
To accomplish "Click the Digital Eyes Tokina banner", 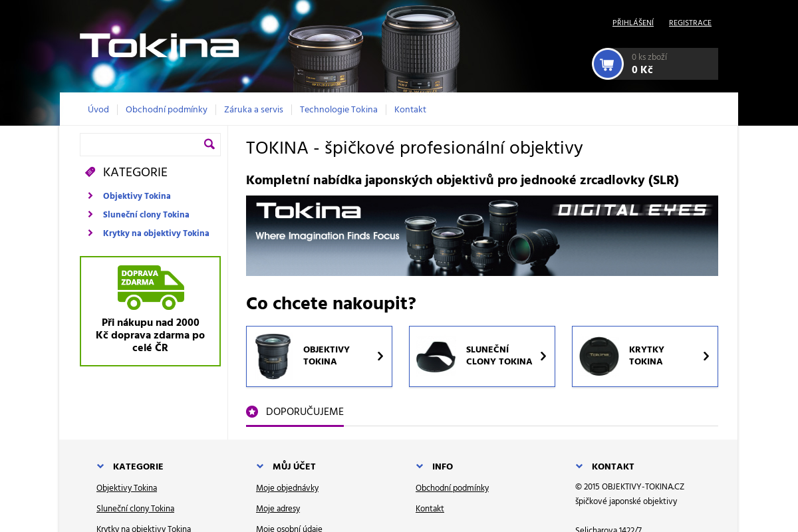I will (481, 235).
